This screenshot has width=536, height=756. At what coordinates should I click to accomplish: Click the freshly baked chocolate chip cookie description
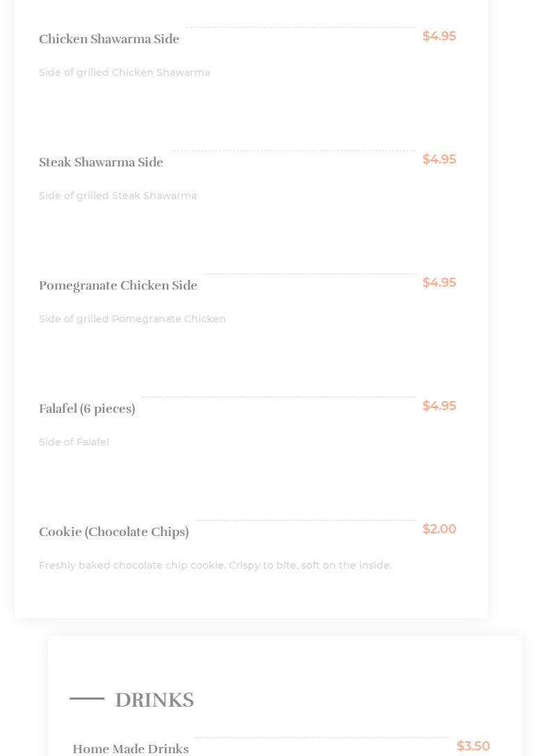click(215, 565)
